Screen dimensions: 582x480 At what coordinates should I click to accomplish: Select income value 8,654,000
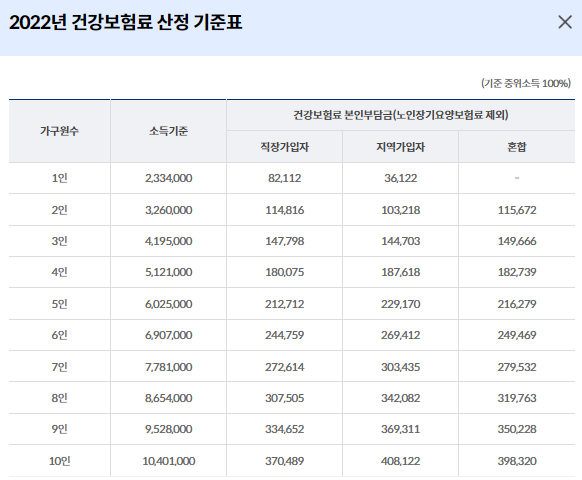click(x=169, y=398)
